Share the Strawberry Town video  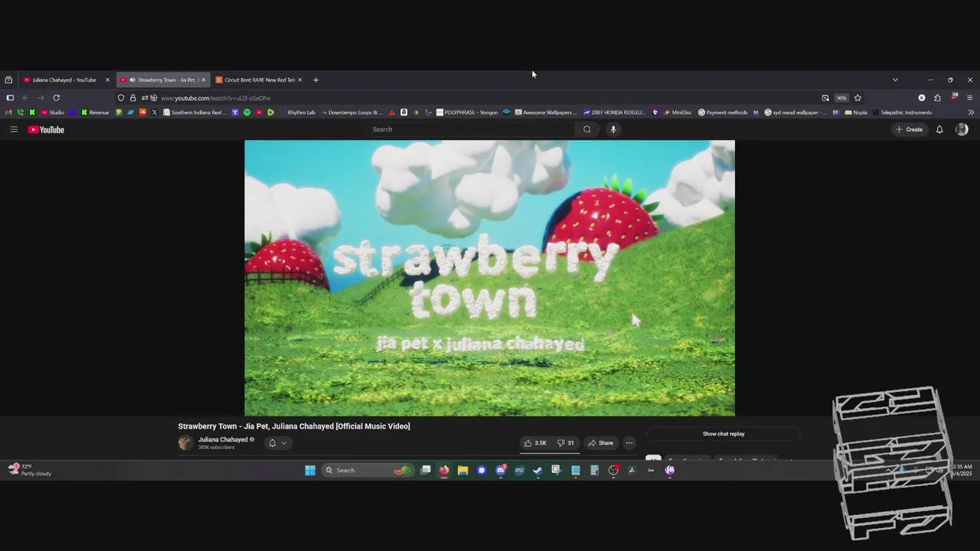coord(601,443)
